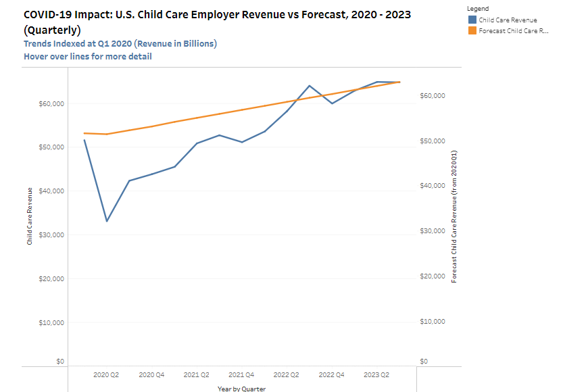Click the orange forecast line's leftmost starting point

pos(84,133)
